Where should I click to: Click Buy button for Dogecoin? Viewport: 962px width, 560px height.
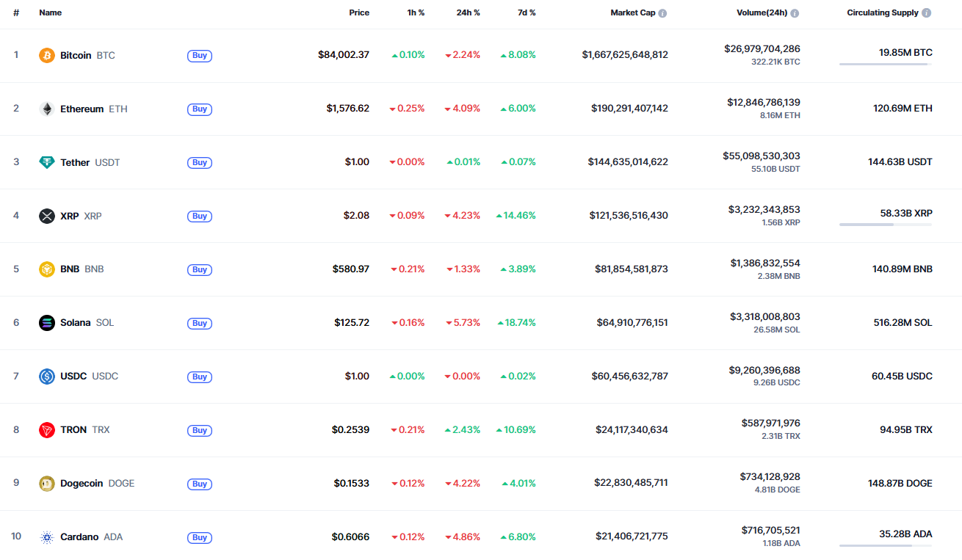200,484
